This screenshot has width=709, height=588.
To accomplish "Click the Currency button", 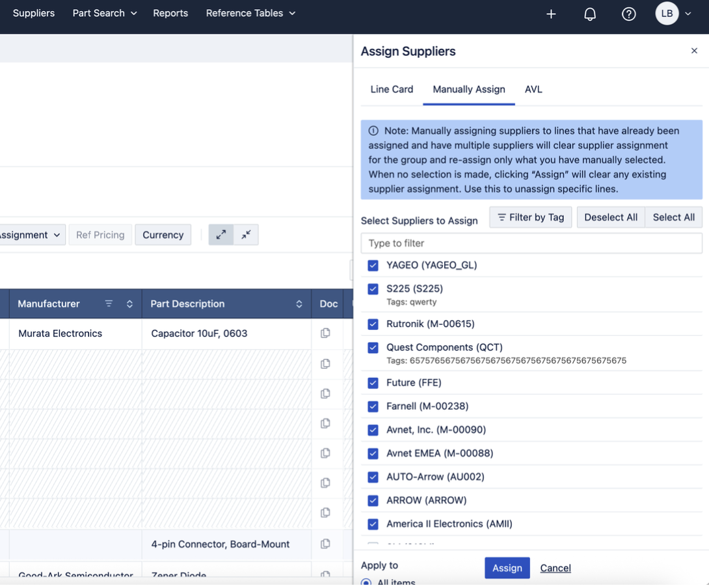I will pos(163,235).
